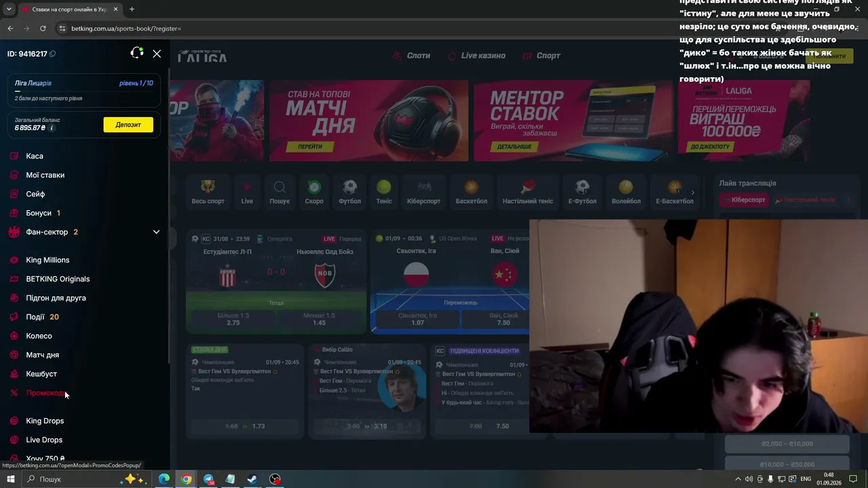The width and height of the screenshot is (868, 488).
Task: Copy the account ID 9416217
Action: click(x=53, y=54)
